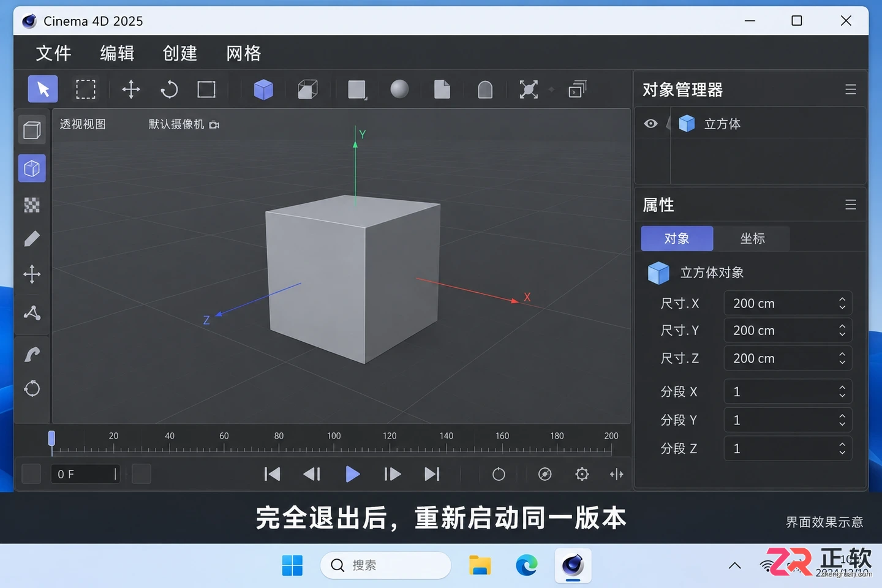Open the 网格 menu

[244, 53]
